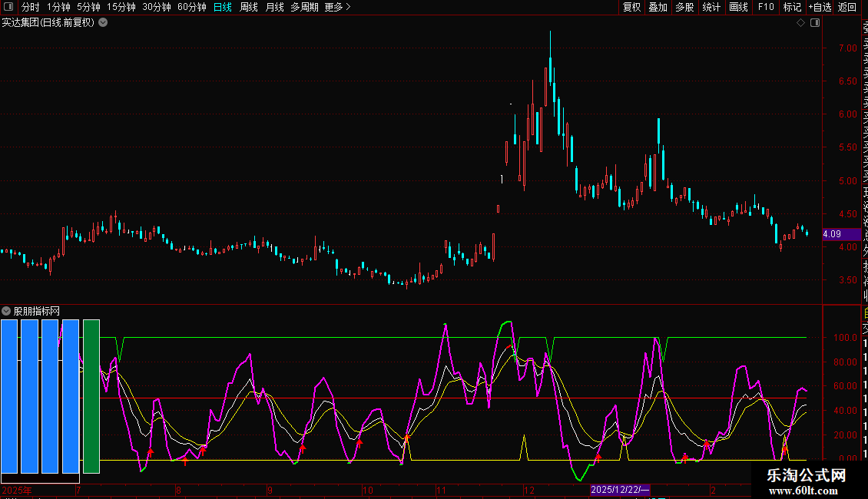Click the 返回 back button
This screenshot has width=868, height=499.
click(847, 7)
